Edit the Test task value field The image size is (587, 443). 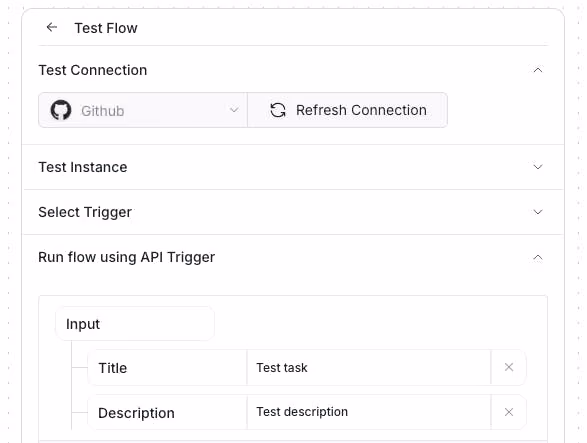click(x=369, y=368)
